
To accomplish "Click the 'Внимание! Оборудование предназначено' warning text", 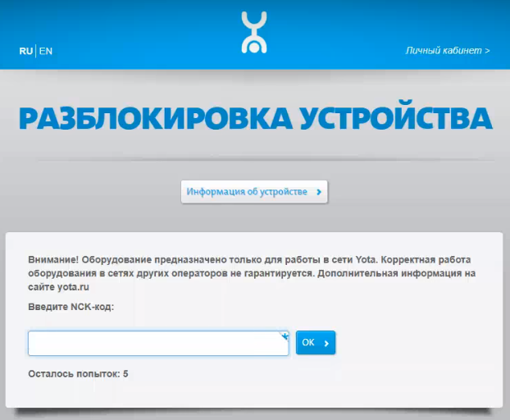I will tap(252, 273).
